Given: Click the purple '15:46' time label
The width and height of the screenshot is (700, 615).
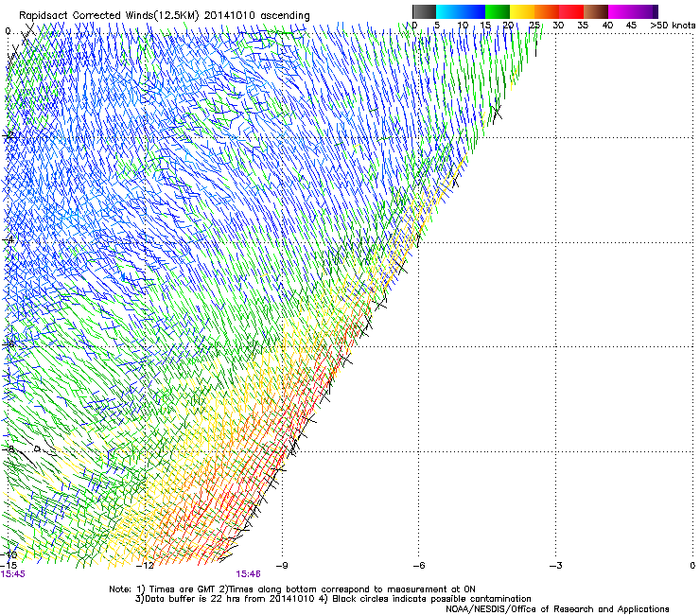Looking at the screenshot, I should coord(248,574).
